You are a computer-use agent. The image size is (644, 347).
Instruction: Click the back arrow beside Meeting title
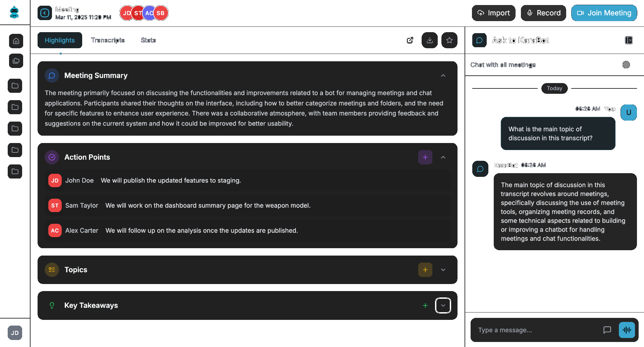pos(45,13)
